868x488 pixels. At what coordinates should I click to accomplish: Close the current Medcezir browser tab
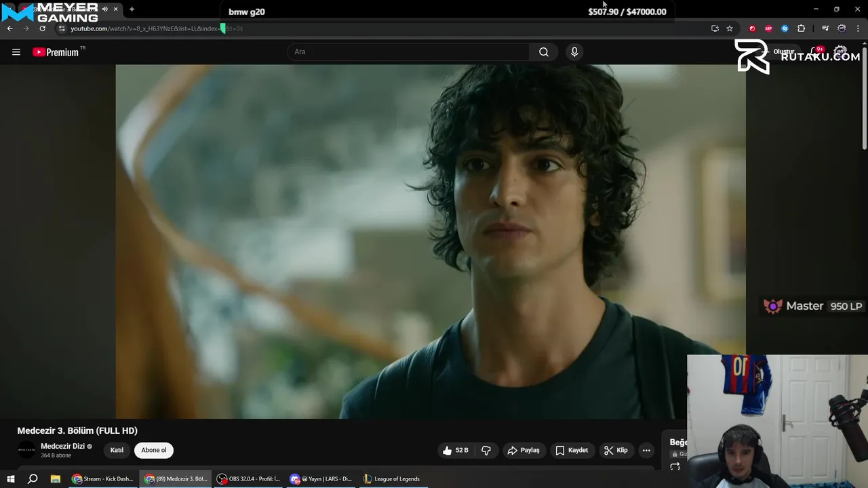(x=115, y=9)
